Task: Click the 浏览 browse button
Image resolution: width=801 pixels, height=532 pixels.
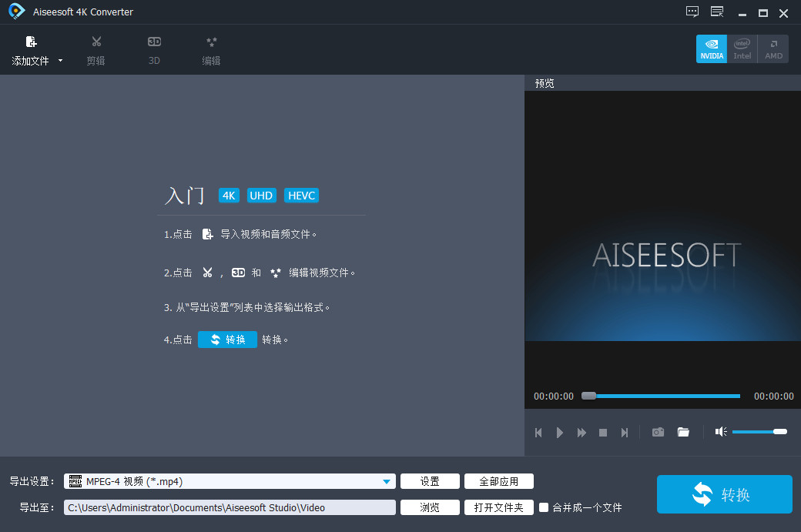Action: (430, 507)
